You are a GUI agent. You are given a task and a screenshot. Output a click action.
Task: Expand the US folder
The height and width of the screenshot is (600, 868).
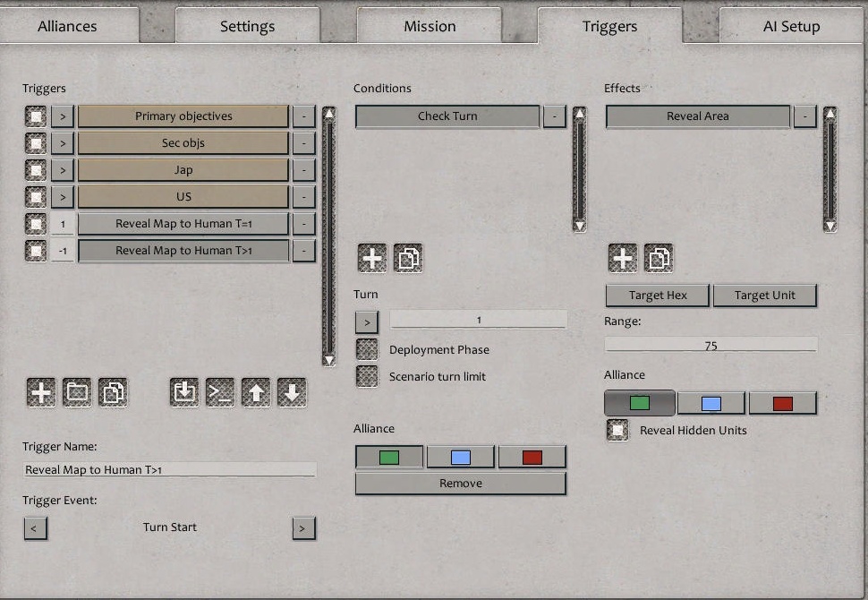tap(63, 197)
